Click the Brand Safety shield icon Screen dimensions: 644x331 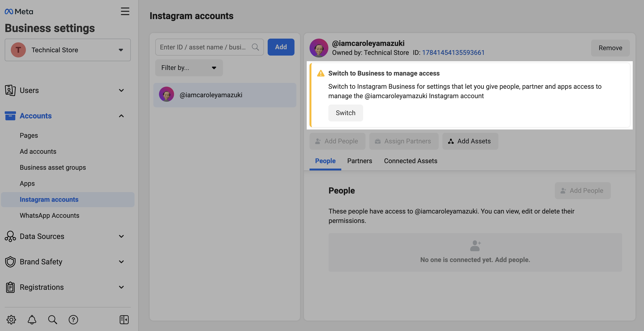click(10, 262)
